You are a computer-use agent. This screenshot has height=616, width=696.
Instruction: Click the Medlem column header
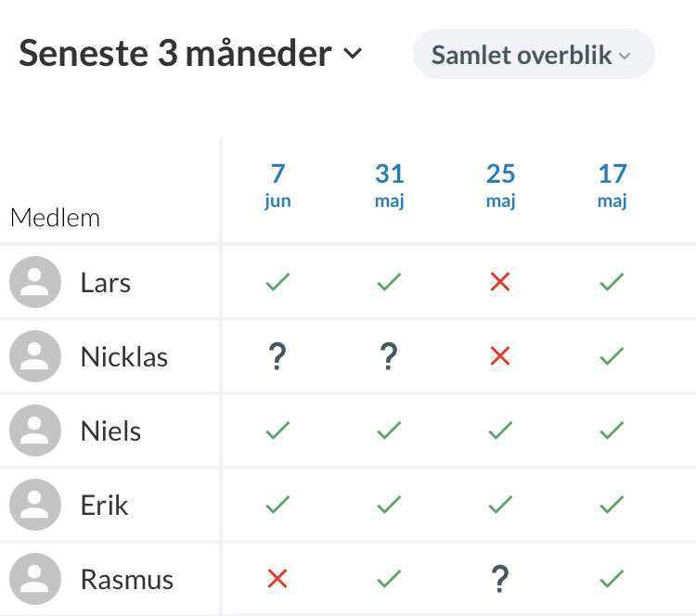click(55, 218)
